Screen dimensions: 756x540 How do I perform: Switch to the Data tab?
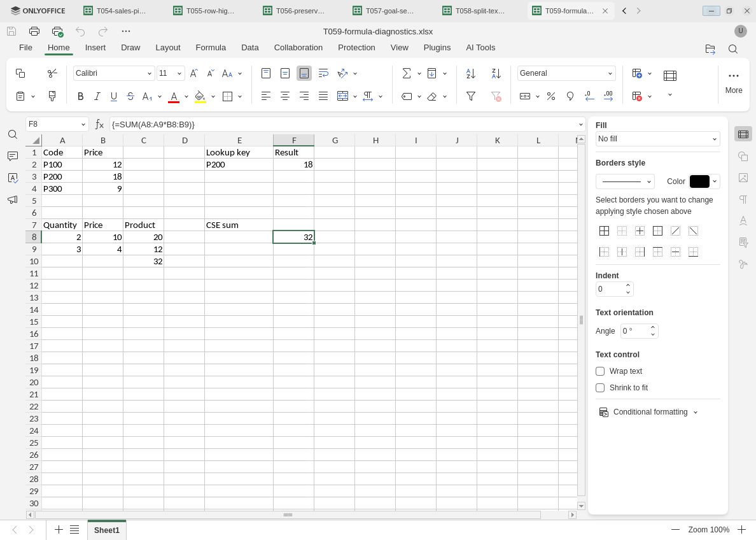click(249, 48)
